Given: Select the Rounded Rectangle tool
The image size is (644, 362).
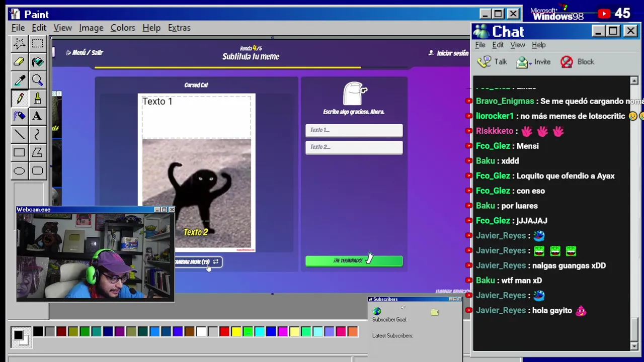Looking at the screenshot, I should pyautogui.click(x=37, y=171).
